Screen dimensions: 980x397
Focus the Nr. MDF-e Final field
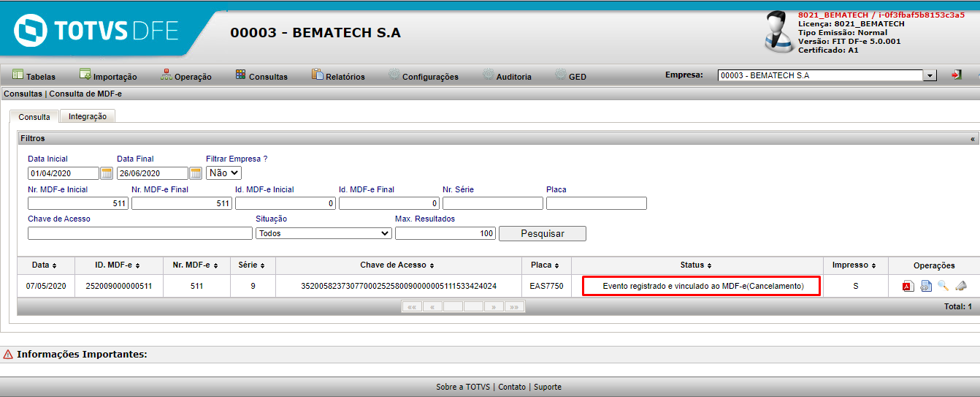coord(182,203)
